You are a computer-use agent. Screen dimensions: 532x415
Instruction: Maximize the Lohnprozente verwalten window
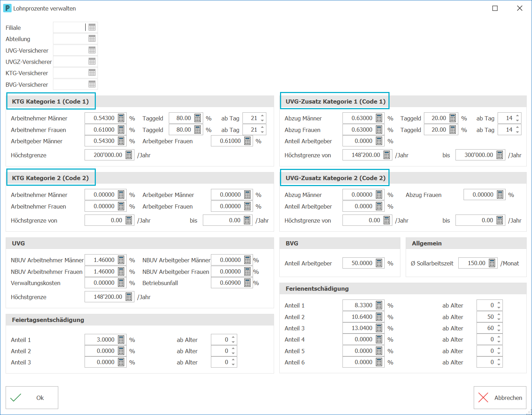(495, 8)
